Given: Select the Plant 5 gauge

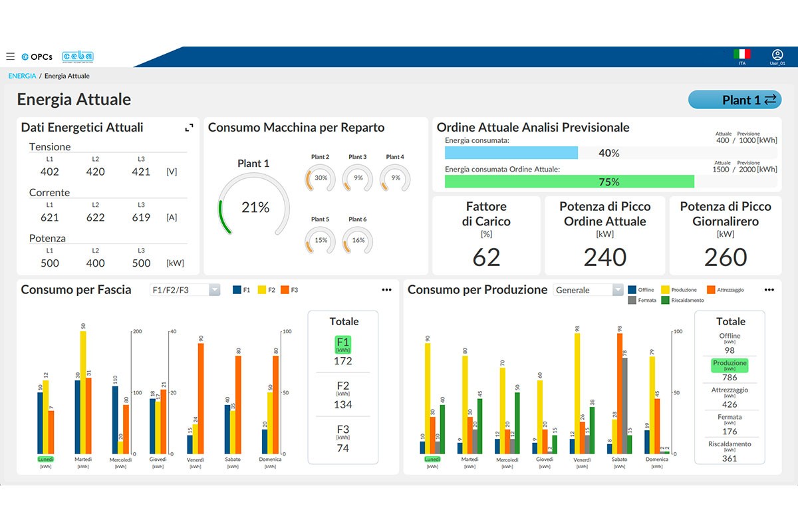Looking at the screenshot, I should click(x=321, y=240).
